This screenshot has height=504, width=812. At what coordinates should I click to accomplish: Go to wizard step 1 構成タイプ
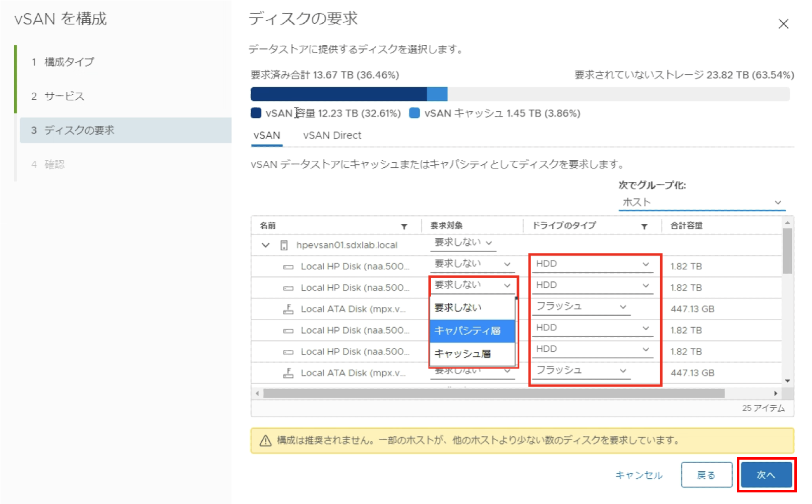tap(70, 62)
